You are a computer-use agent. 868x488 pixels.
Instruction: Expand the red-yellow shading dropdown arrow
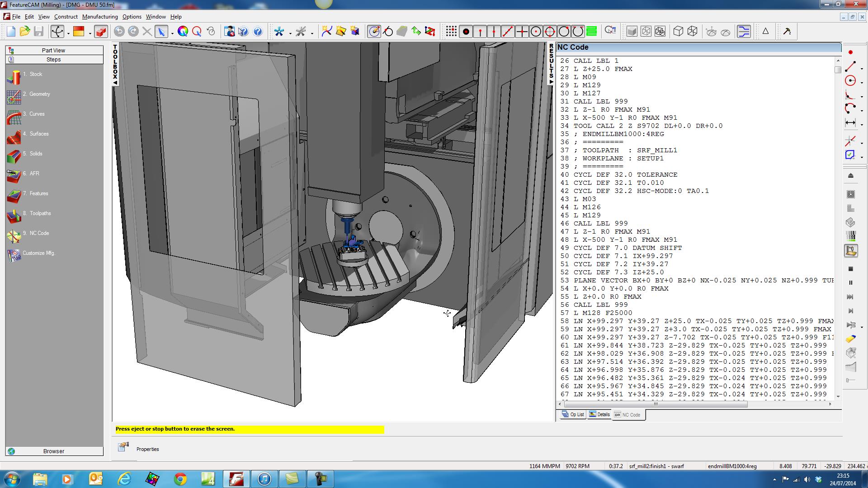(x=90, y=33)
